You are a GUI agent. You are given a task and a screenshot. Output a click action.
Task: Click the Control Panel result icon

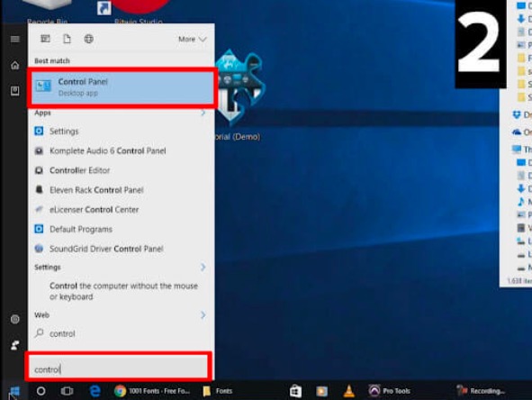point(43,86)
